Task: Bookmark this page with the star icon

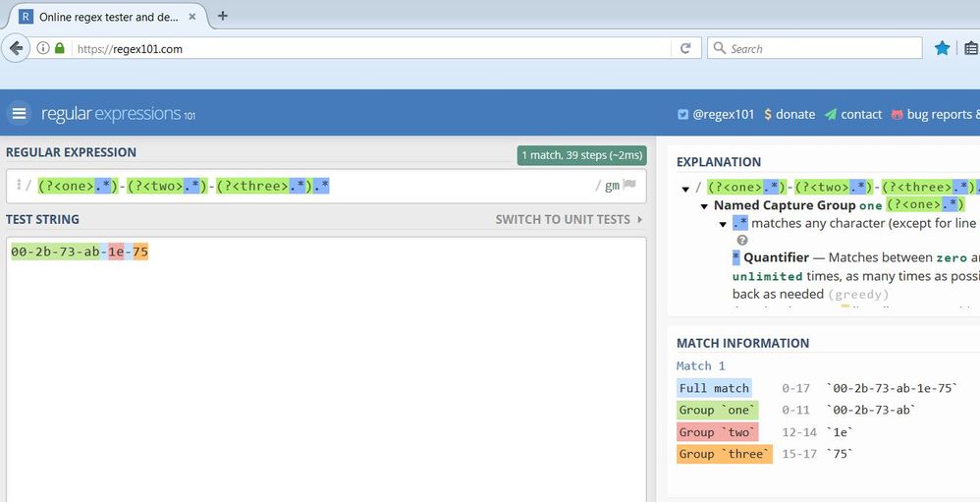Action: point(942,48)
